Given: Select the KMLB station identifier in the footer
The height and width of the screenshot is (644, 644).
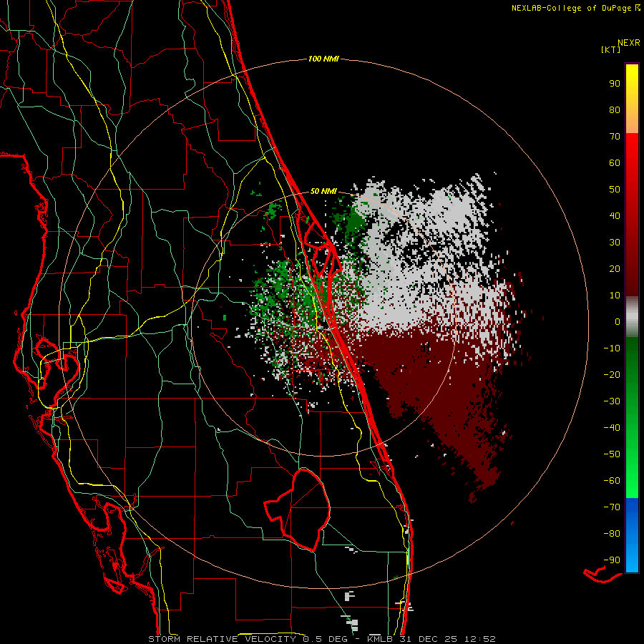Looking at the screenshot, I should pos(381,639).
